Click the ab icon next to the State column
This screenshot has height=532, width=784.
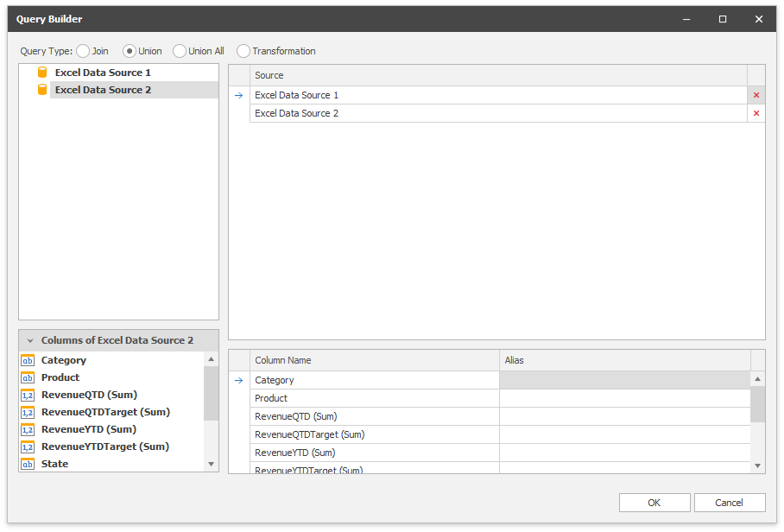tap(25, 464)
